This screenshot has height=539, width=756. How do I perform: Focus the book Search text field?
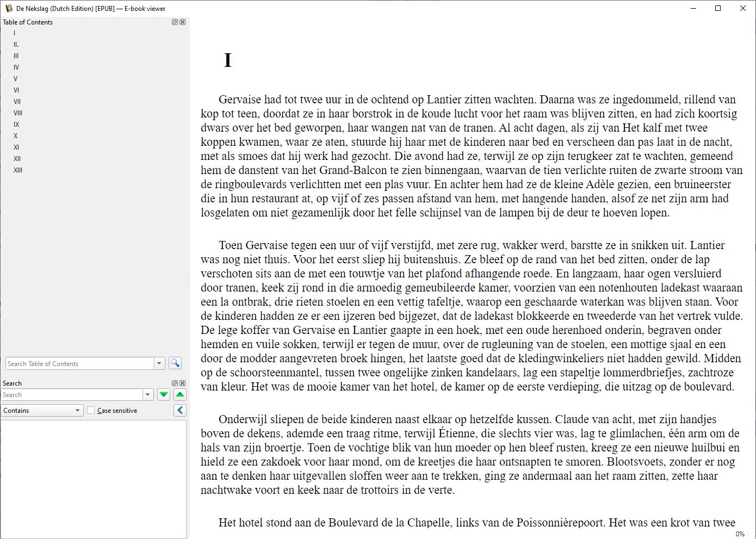click(72, 395)
